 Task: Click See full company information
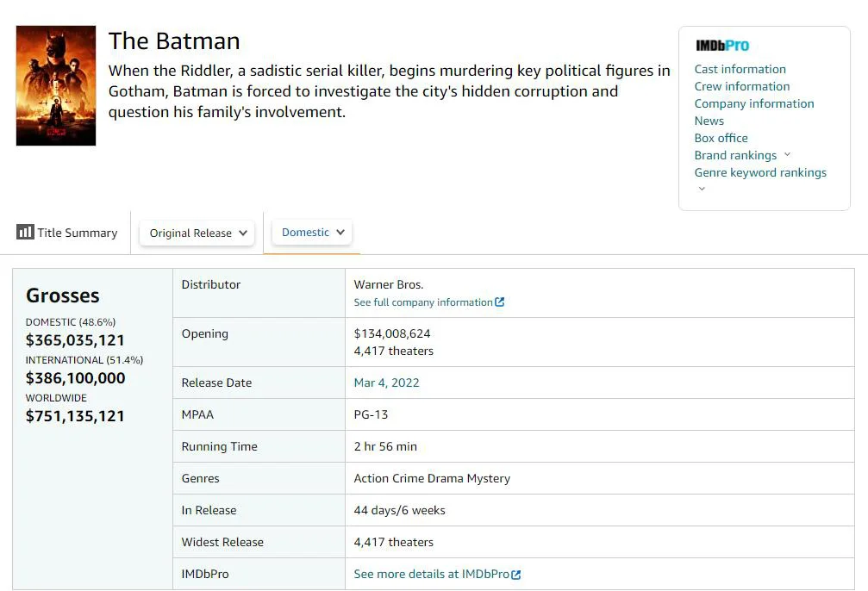(x=423, y=302)
